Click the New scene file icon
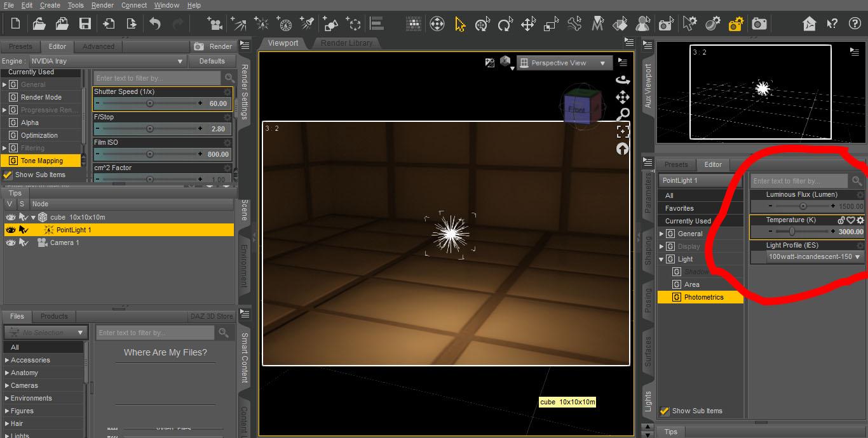Viewport: 868px width, 438px height. pyautogui.click(x=15, y=24)
